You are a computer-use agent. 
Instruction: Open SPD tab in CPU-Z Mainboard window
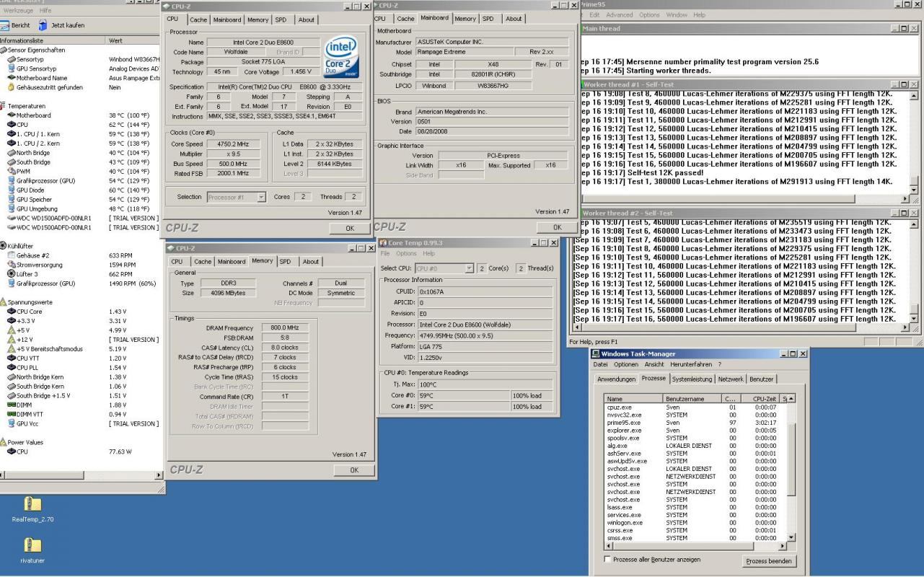[488, 19]
